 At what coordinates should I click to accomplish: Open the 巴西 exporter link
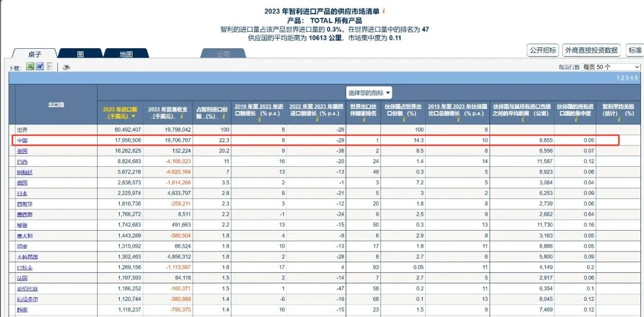[22, 162]
